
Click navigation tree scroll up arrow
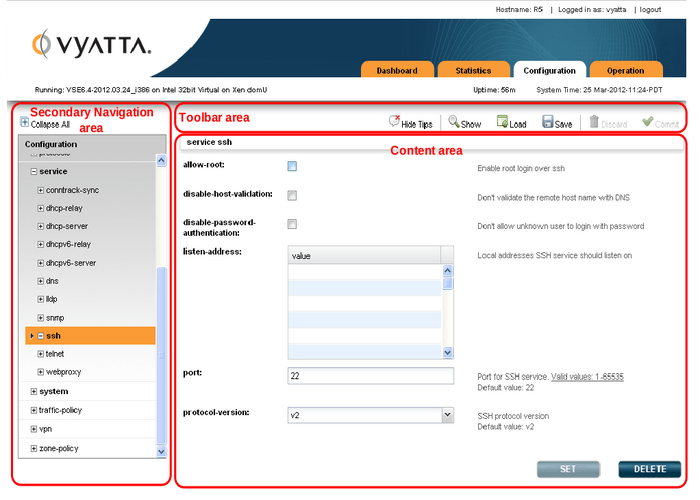[x=161, y=160]
